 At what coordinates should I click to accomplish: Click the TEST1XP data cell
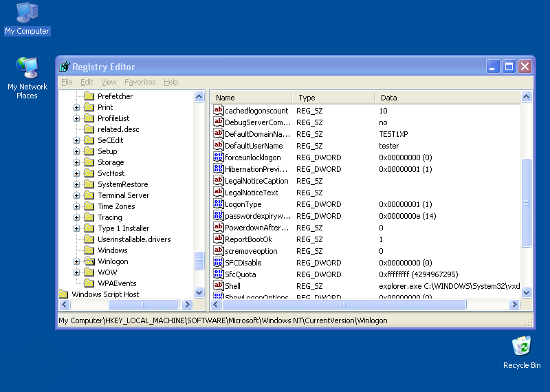393,134
